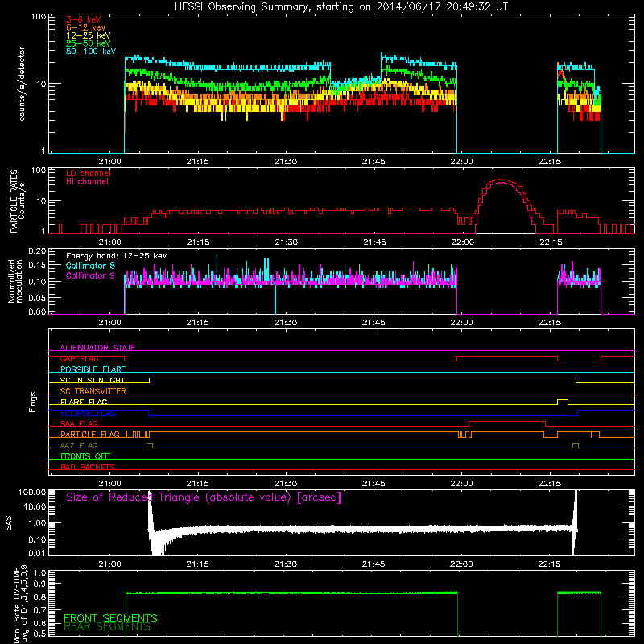Click the "Size of Reduced Triangle" plot title
Viewport: 644px width, 644px height.
(x=204, y=497)
